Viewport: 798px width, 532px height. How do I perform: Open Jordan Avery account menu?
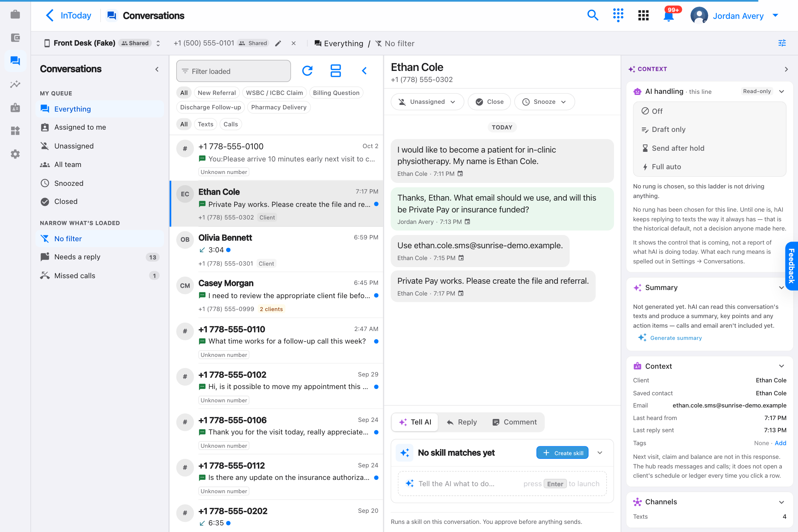(735, 16)
